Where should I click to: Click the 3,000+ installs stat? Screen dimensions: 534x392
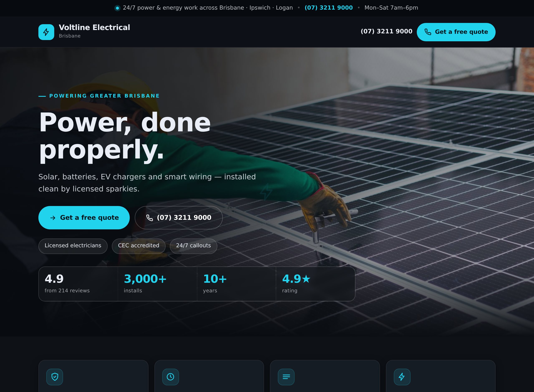157,284
